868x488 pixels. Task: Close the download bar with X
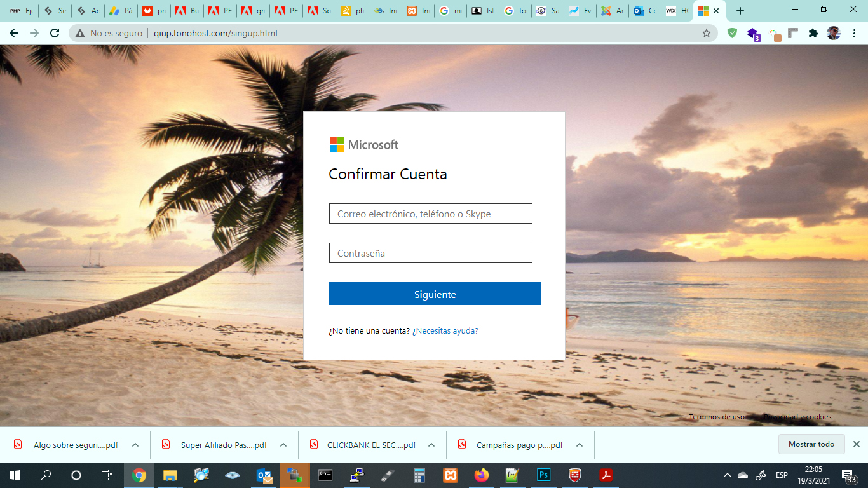pos(856,444)
